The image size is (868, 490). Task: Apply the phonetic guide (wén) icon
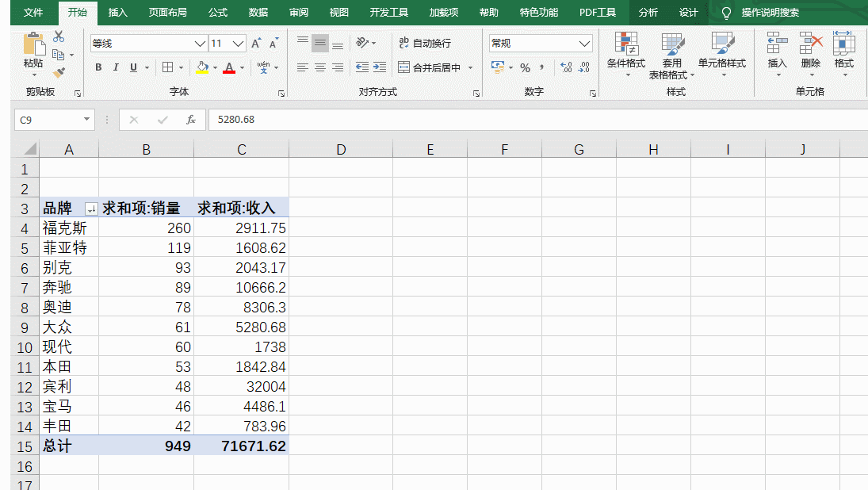click(263, 67)
